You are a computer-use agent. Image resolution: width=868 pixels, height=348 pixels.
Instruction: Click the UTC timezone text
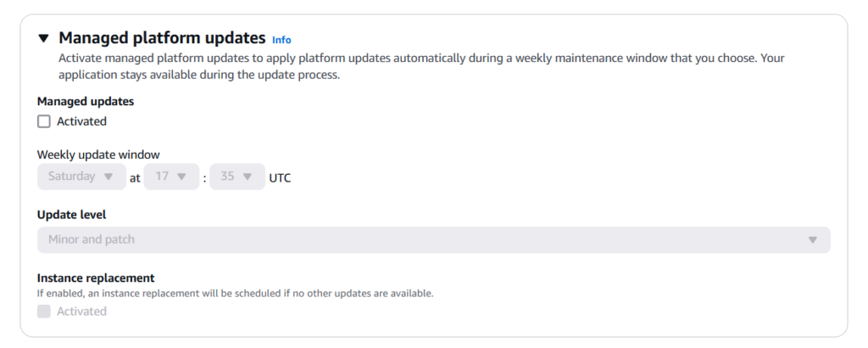point(280,178)
